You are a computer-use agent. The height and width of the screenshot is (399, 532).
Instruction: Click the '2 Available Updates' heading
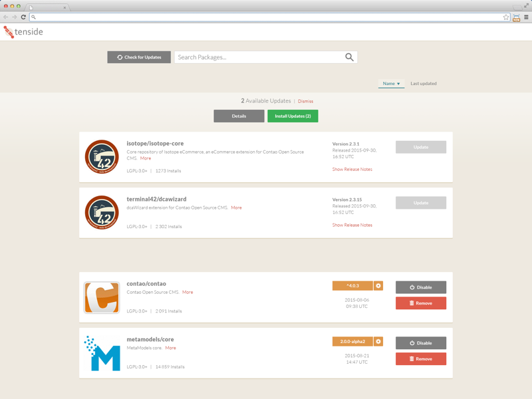[x=266, y=101]
